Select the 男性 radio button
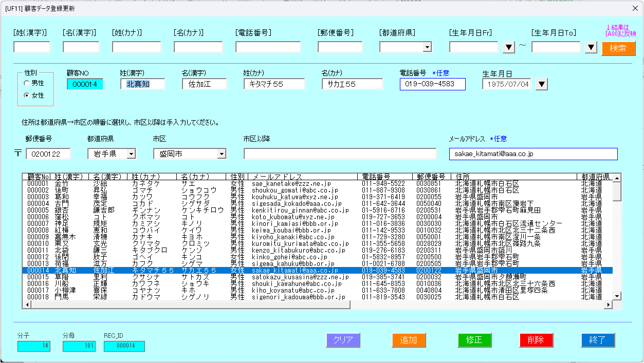 [x=27, y=83]
